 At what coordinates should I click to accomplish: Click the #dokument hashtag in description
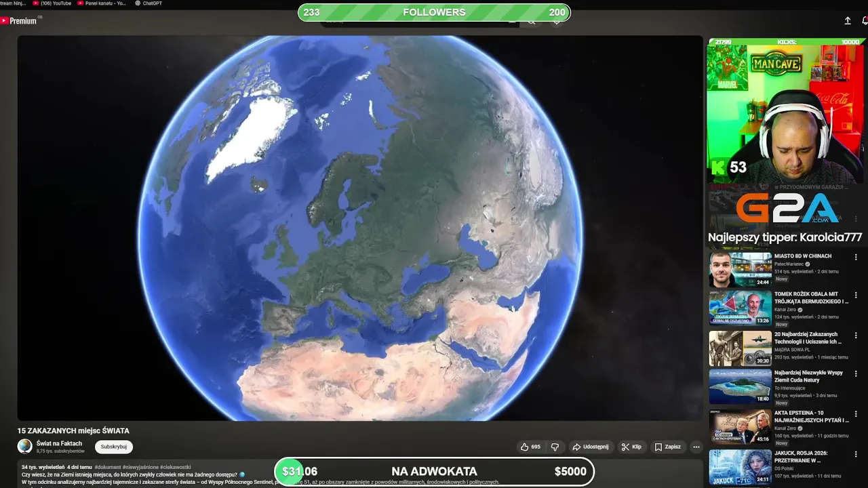point(108,467)
